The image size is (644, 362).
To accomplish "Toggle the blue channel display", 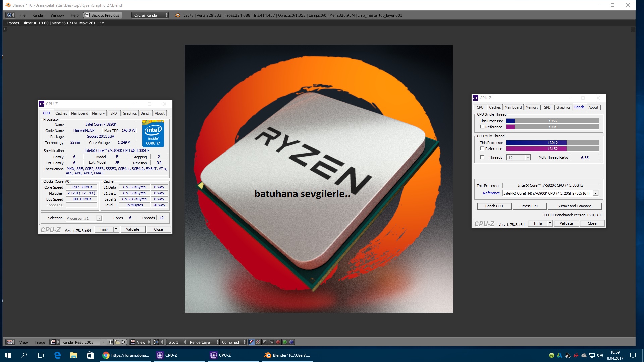I will click(x=291, y=342).
